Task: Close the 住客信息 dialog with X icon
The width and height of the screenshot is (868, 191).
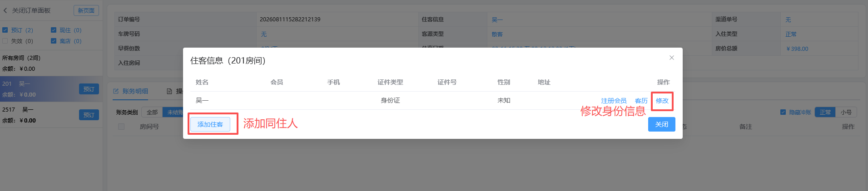Action: tap(672, 58)
